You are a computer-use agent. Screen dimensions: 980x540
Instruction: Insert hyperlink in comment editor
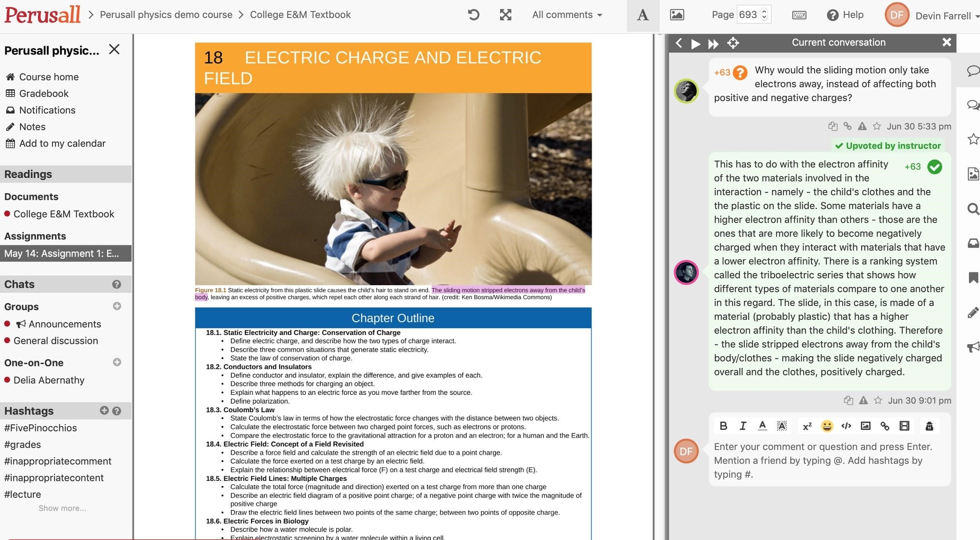tap(885, 426)
